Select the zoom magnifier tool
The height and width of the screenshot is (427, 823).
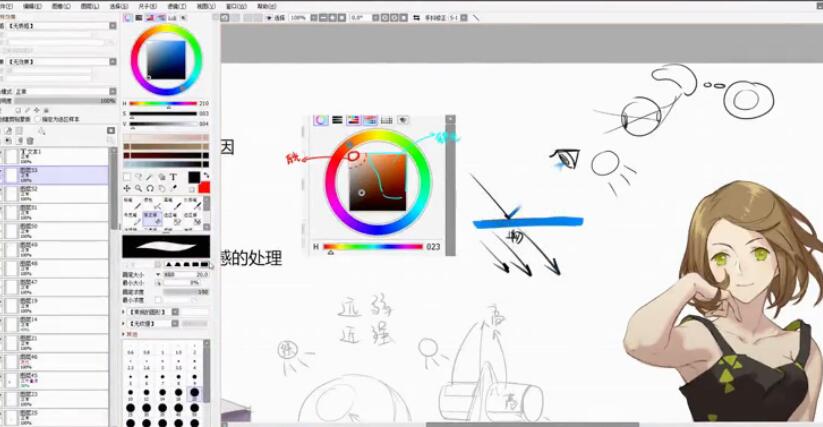coord(139,188)
